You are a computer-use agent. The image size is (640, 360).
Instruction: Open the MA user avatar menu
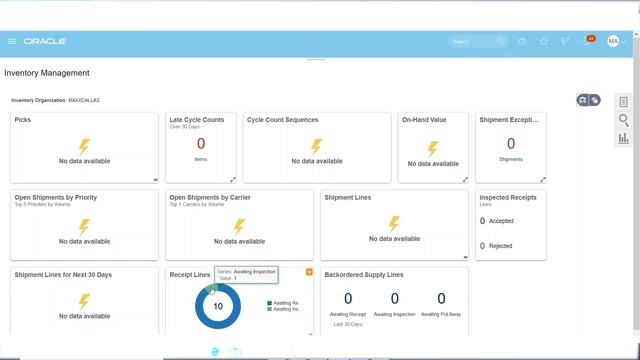613,41
